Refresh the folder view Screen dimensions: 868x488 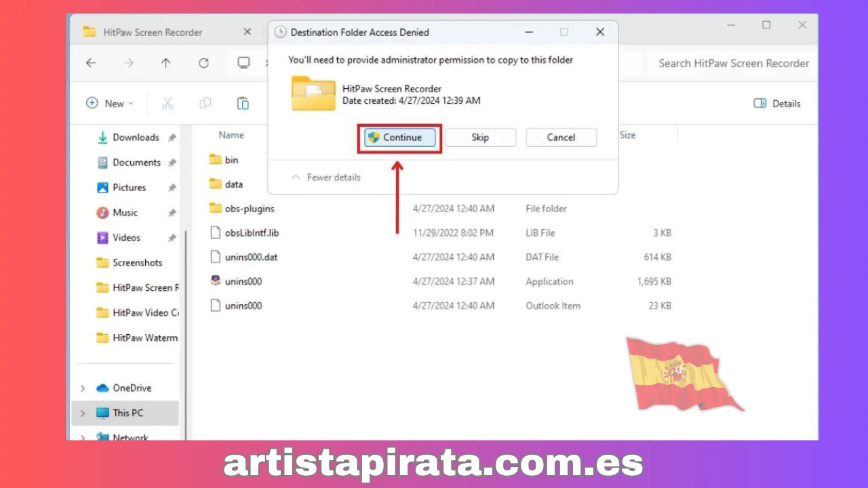coord(203,63)
